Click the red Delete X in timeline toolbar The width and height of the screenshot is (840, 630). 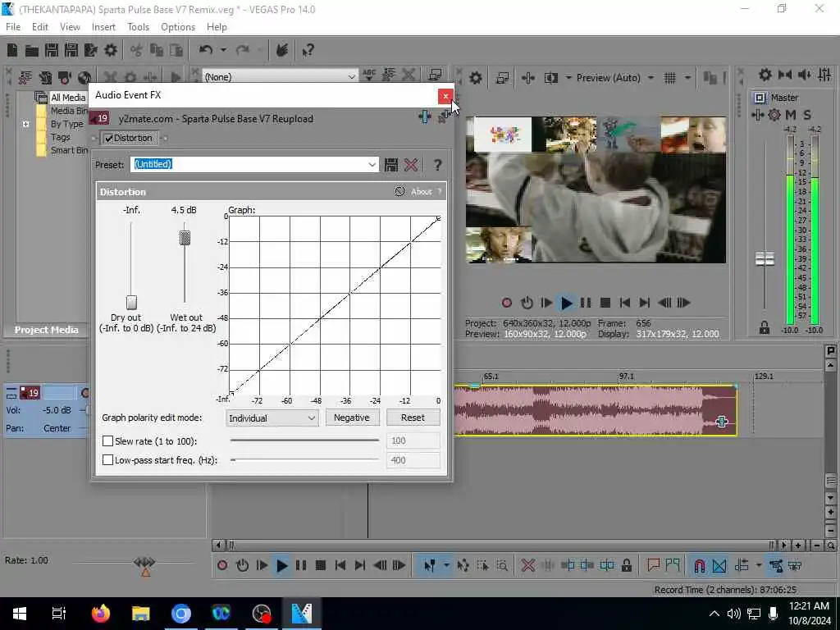click(527, 565)
